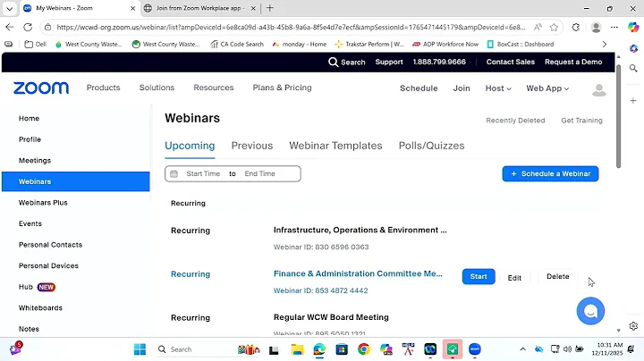Screen dimensions: 644x361
Task: Open Microsoft Store from taskbar
Action: pyautogui.click(x=342, y=349)
